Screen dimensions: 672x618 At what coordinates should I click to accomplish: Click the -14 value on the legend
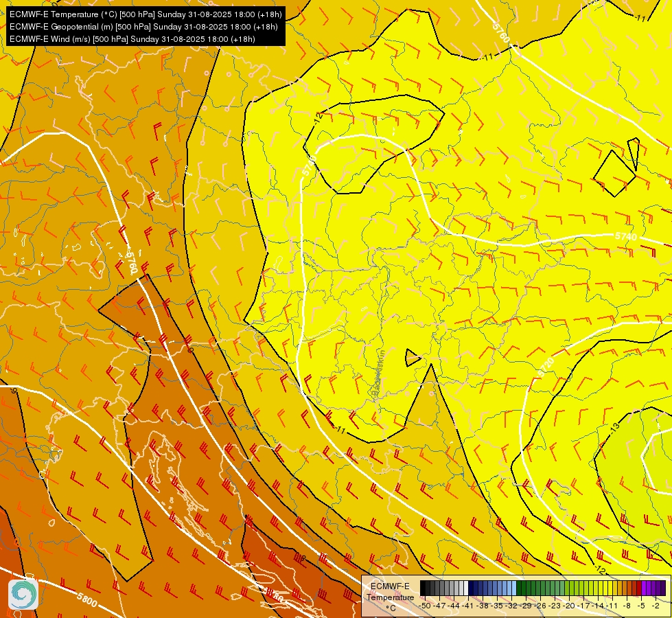point(598,606)
